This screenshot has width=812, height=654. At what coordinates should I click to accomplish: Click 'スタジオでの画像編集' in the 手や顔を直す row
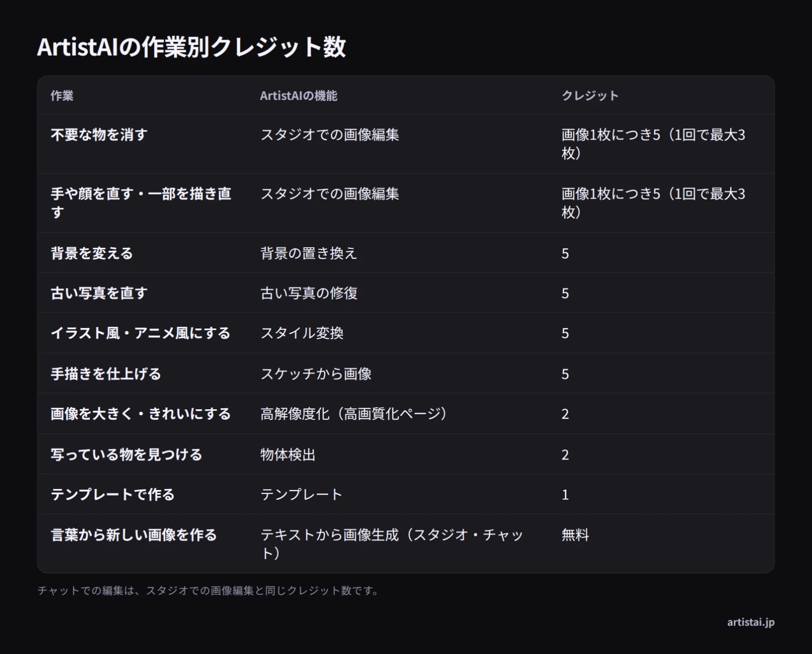330,193
